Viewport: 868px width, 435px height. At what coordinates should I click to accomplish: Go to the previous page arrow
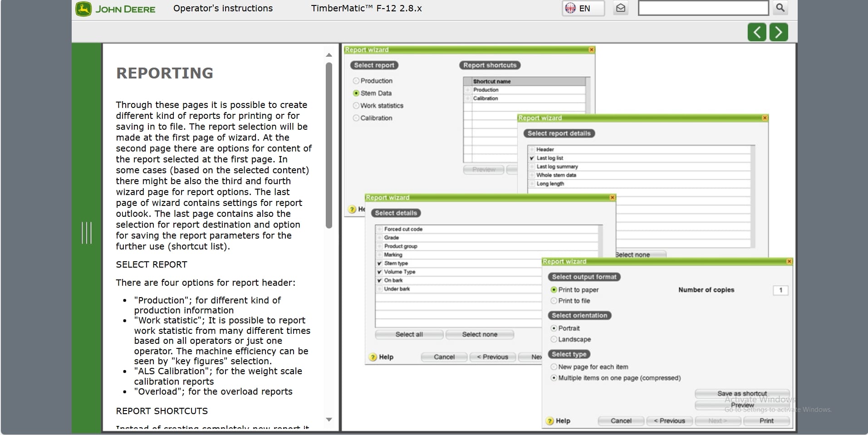tap(757, 32)
